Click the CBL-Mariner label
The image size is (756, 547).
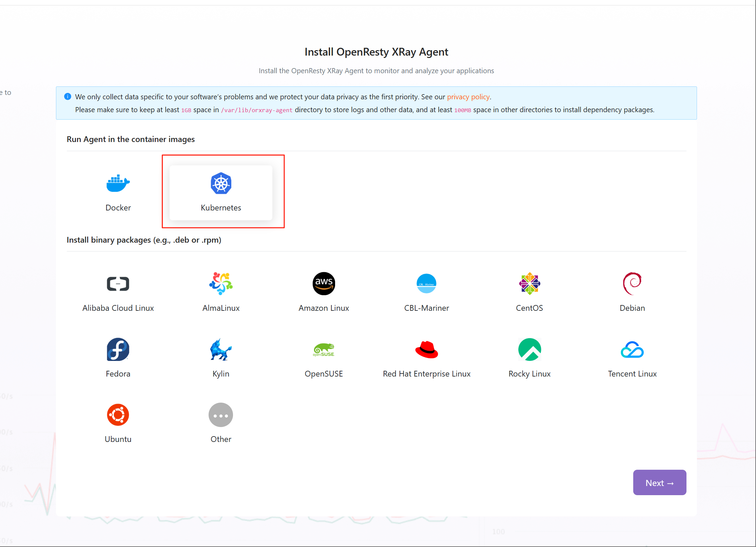(x=426, y=308)
